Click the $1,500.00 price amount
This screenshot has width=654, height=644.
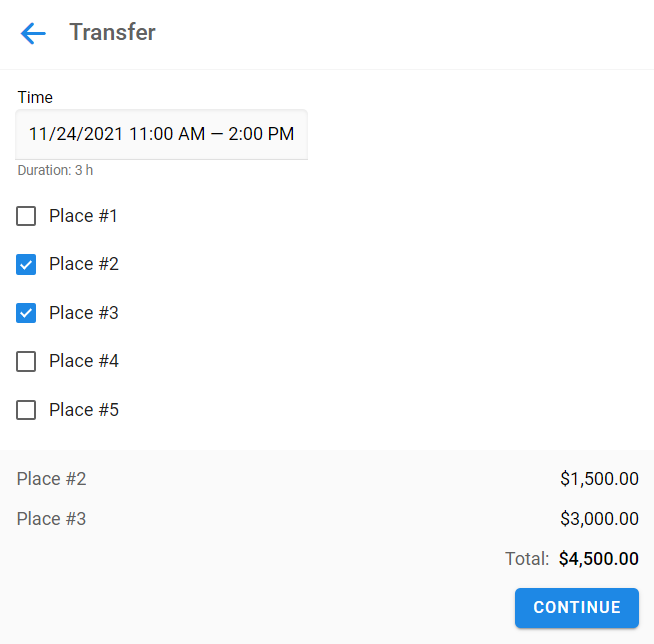(x=599, y=479)
